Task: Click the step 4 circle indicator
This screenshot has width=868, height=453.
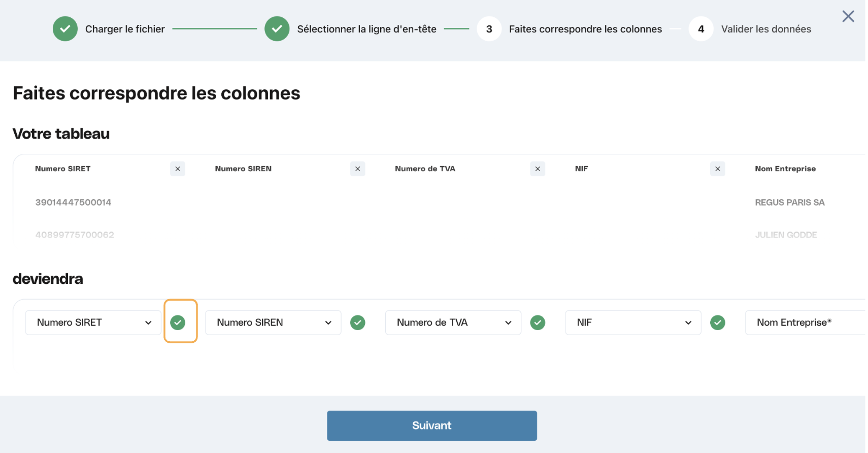Action: pyautogui.click(x=701, y=29)
